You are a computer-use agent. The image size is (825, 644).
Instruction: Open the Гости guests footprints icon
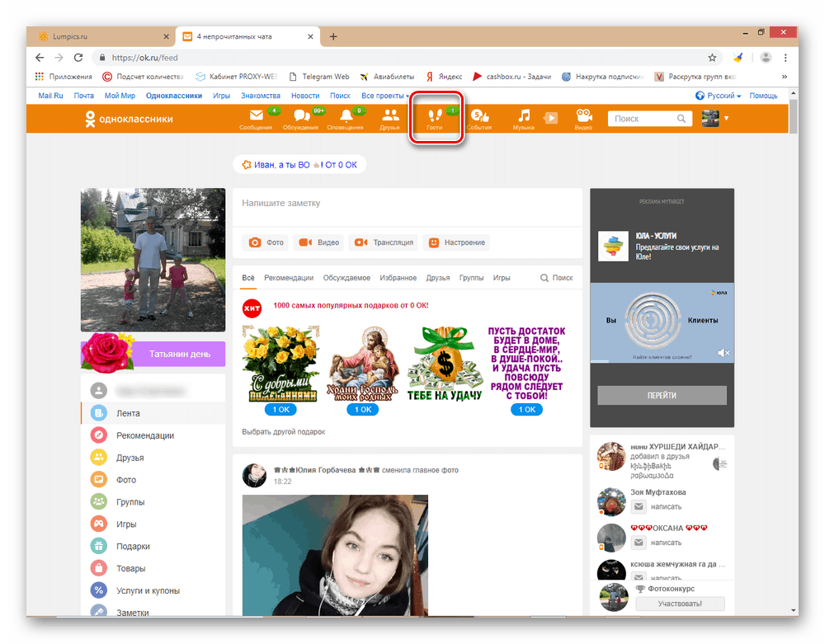(x=435, y=119)
